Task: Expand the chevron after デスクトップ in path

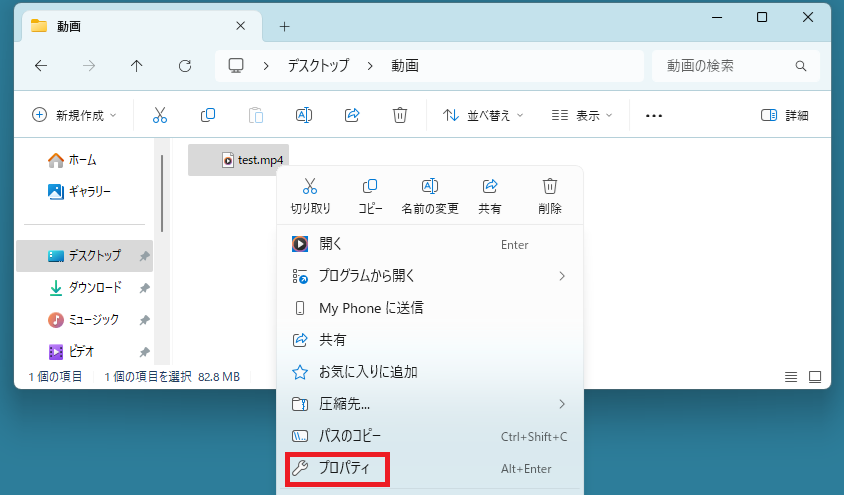Action: (x=370, y=66)
